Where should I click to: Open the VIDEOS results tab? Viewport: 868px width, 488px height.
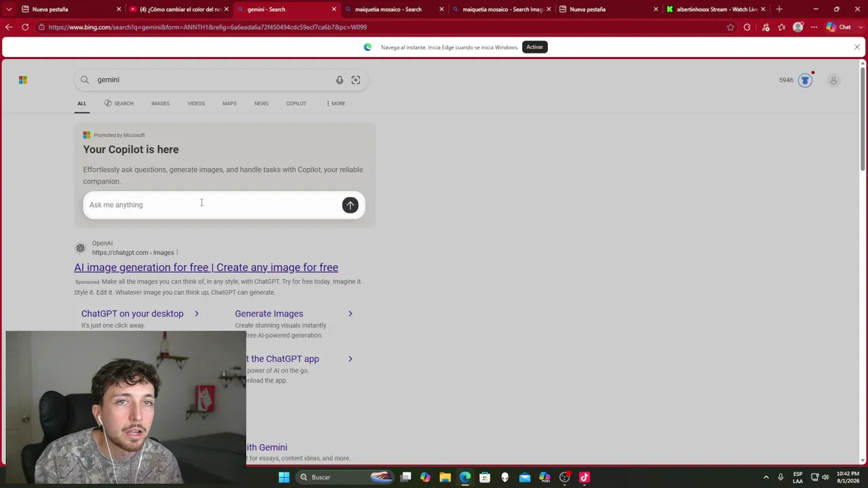click(196, 104)
